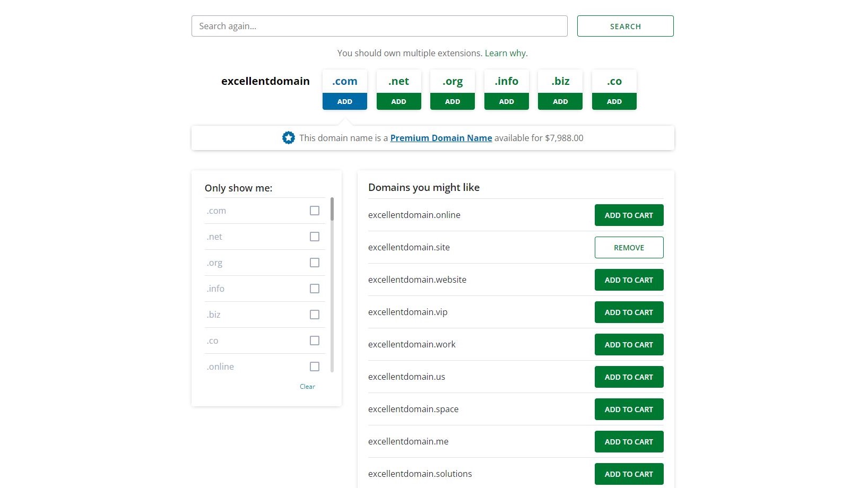Add excellentdomain.online to cart
The height and width of the screenshot is (488, 868).
(x=629, y=215)
